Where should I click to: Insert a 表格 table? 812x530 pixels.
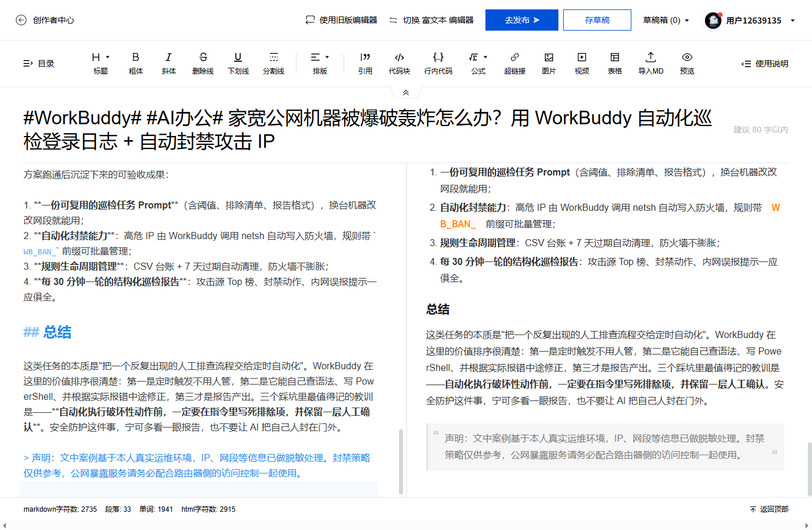[615, 64]
